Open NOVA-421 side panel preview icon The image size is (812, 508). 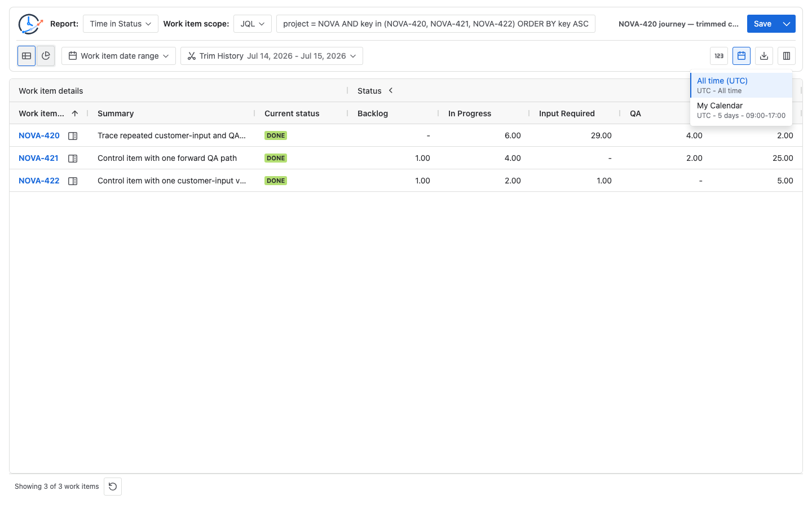tap(73, 158)
